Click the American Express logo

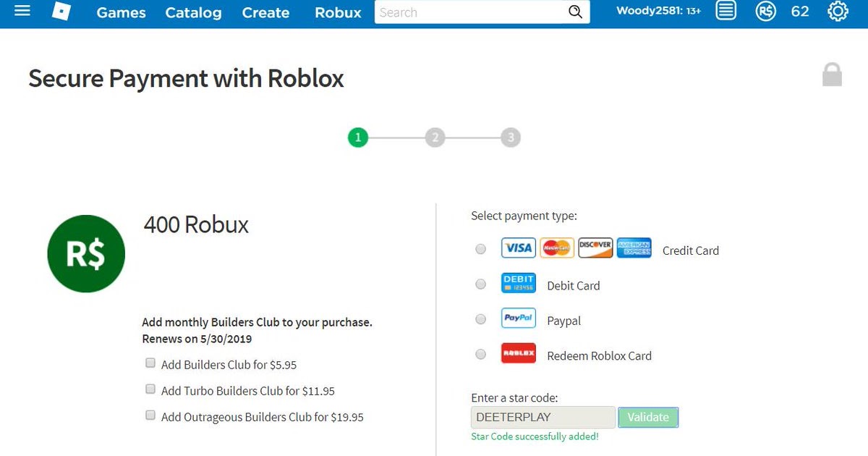pos(634,248)
